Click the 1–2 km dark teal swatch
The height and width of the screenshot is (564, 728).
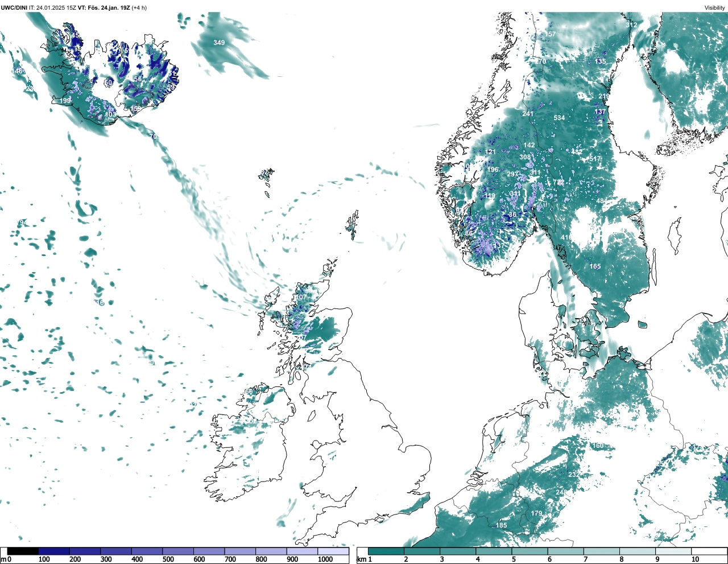coord(386,551)
